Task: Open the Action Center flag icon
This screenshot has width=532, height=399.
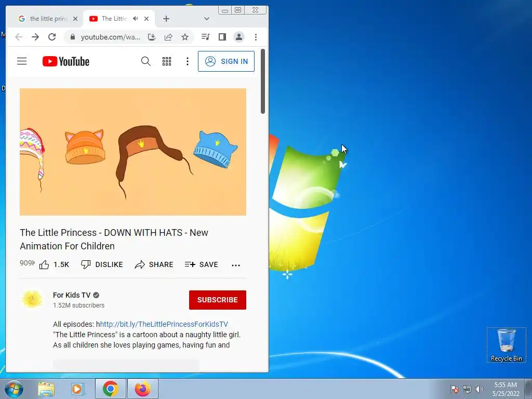Action: click(x=454, y=389)
